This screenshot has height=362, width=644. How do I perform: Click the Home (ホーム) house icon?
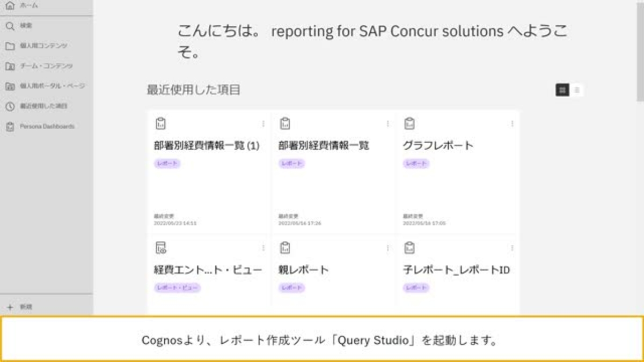10,5
